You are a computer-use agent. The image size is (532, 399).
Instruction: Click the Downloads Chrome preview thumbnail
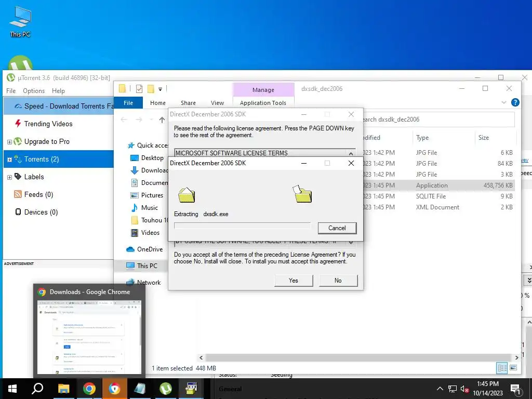click(89, 337)
